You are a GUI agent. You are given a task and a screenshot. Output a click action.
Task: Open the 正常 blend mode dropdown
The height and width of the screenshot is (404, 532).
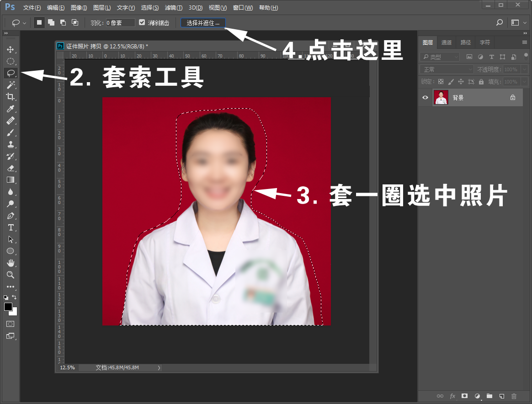[x=447, y=69]
